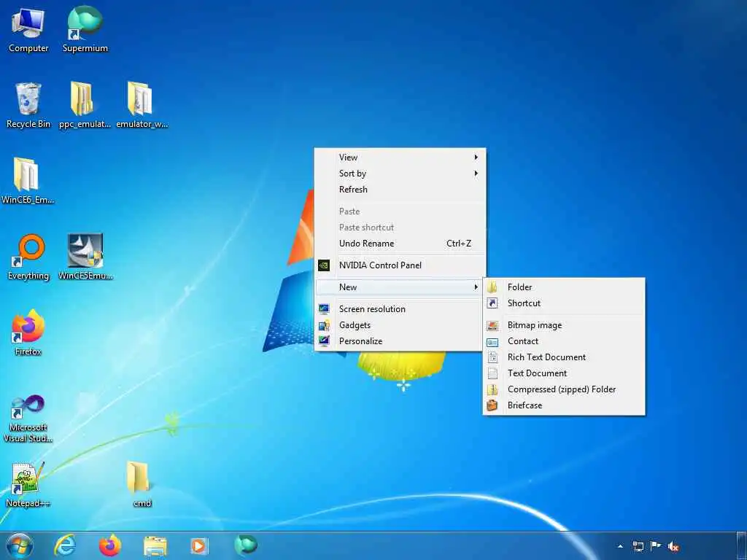
Task: Select the Everything desktop shortcut
Action: coord(28,257)
